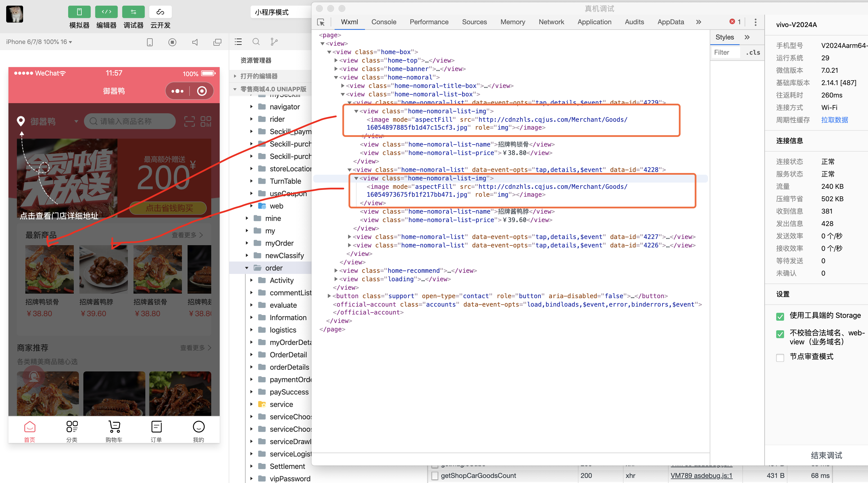Click the simulator (模拟器) toolbar icon
Viewport: 868px width, 483px height.
tap(79, 12)
